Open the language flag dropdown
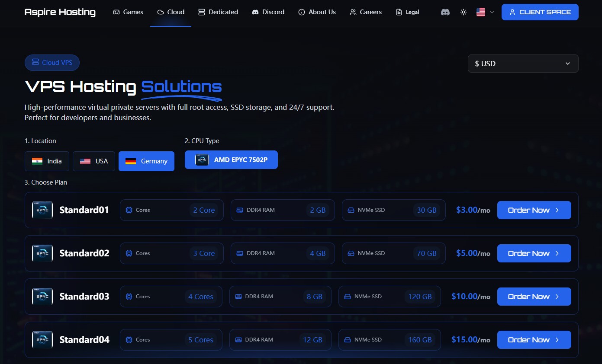 tap(485, 12)
